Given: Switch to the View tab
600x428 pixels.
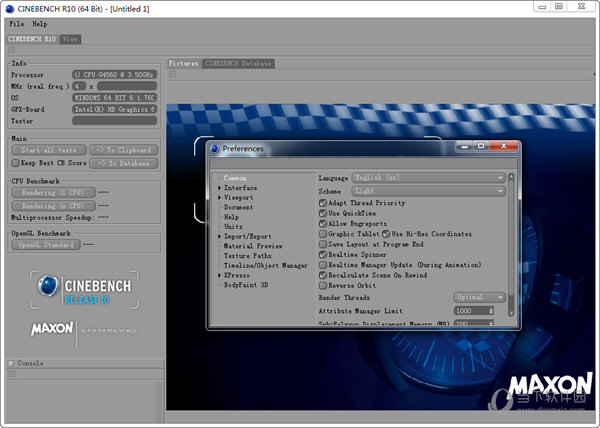Looking at the screenshot, I should 70,39.
